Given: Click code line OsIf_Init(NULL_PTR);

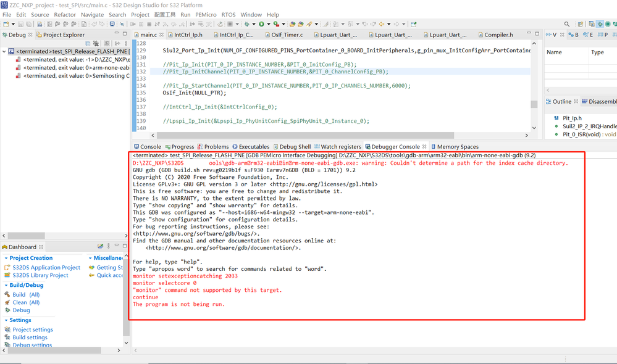Looking at the screenshot, I should point(195,93).
